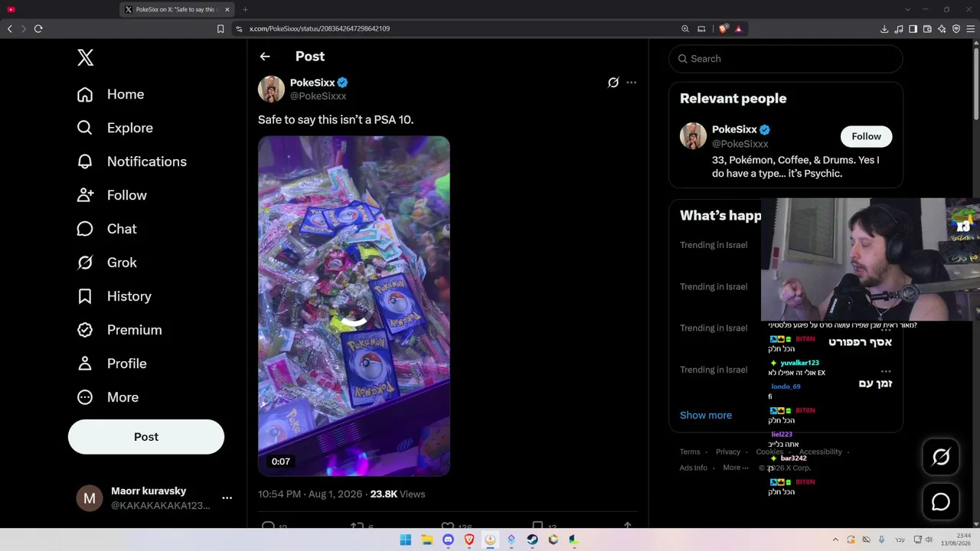Open the Leo AI sparkle icon

tap(942, 29)
